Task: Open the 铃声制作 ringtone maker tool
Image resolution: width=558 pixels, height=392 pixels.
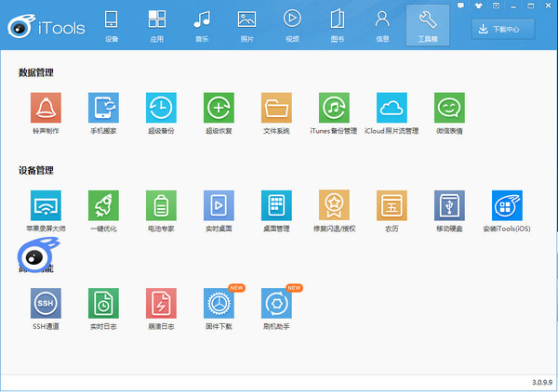Action: [46, 108]
